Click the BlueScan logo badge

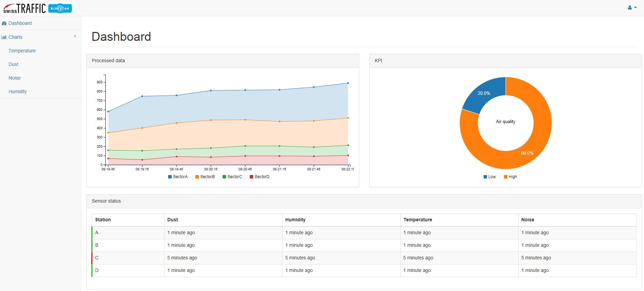click(60, 8)
